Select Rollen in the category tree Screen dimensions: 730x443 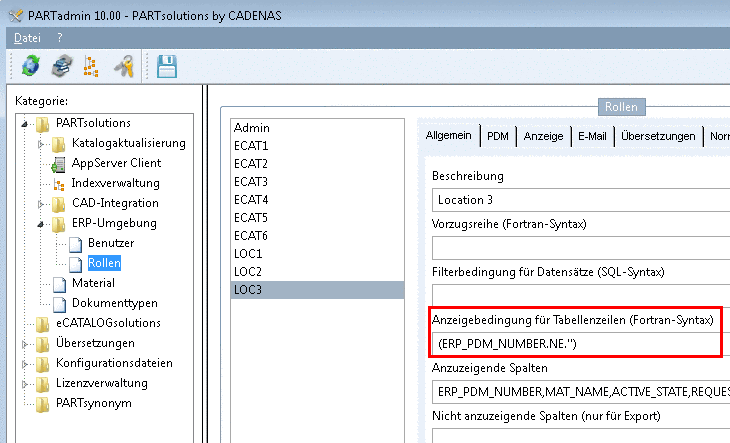pos(104,263)
